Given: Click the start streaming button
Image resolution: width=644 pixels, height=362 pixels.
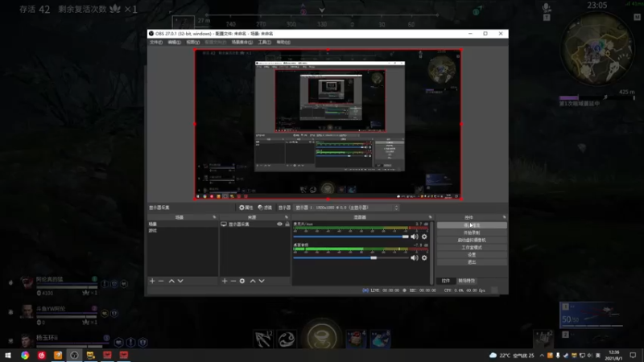Looking at the screenshot, I should [472, 225].
